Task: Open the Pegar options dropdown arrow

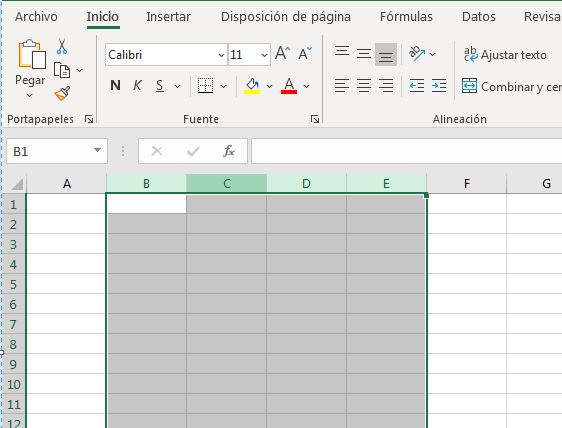Action: [x=29, y=95]
